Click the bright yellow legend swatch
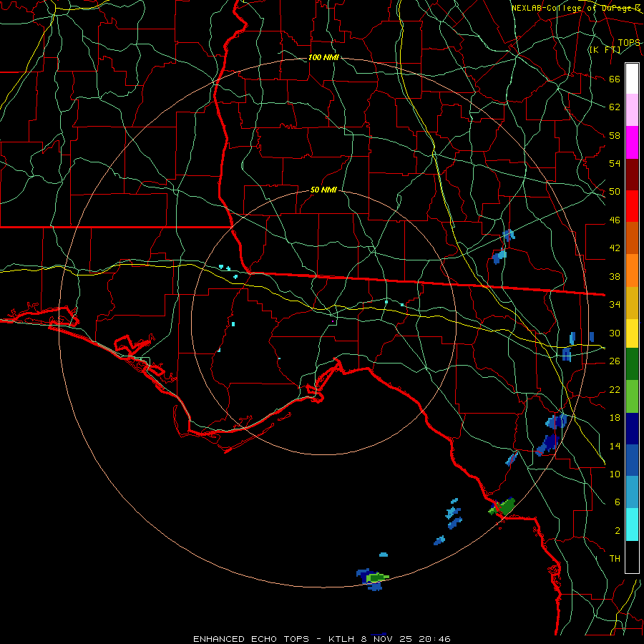Viewport: 644px width, 644px height. click(x=632, y=333)
